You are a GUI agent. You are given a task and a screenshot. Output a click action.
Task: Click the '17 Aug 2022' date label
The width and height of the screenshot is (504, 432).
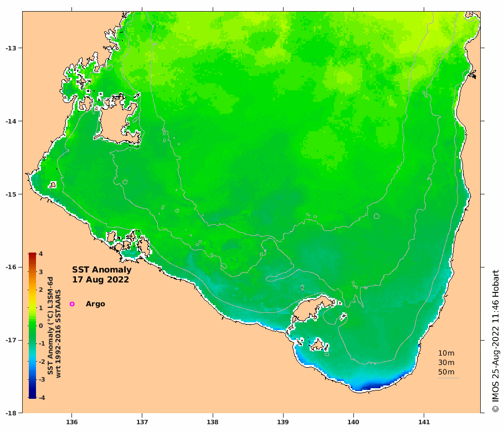pos(100,280)
